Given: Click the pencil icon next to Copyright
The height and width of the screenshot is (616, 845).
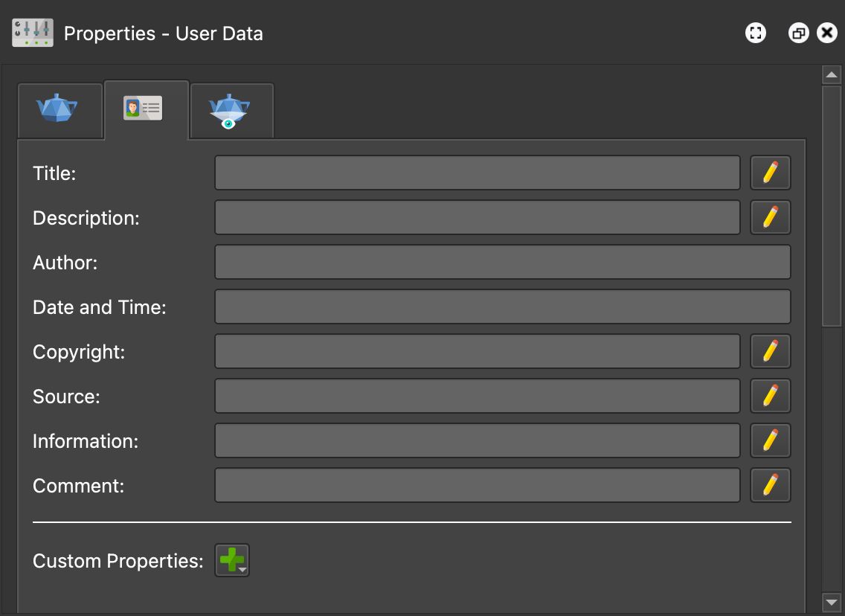Looking at the screenshot, I should pyautogui.click(x=770, y=351).
